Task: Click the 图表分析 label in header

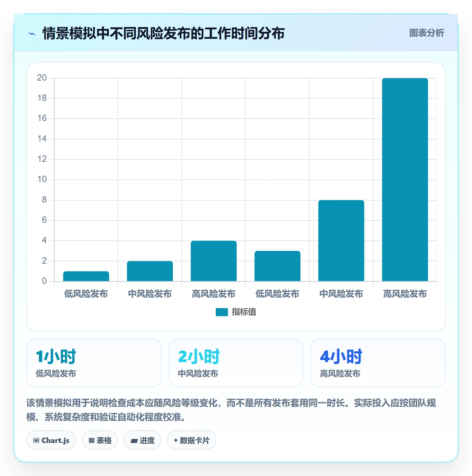Action: tap(426, 33)
